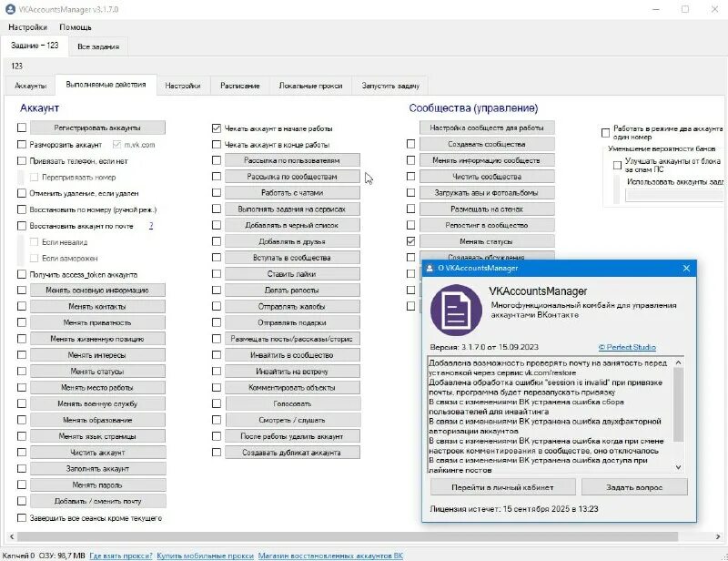The image size is (728, 561).
Task: Click the Голосовать button
Action: pos(292,403)
